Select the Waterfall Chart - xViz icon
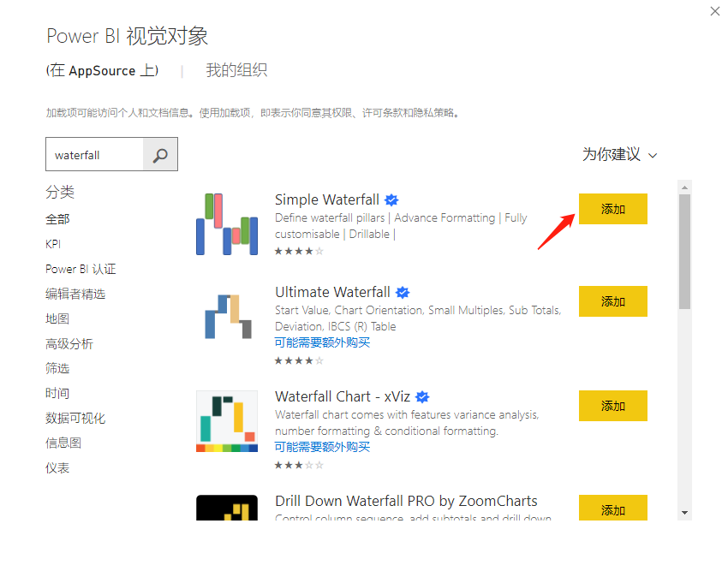The image size is (728, 583). [x=226, y=420]
